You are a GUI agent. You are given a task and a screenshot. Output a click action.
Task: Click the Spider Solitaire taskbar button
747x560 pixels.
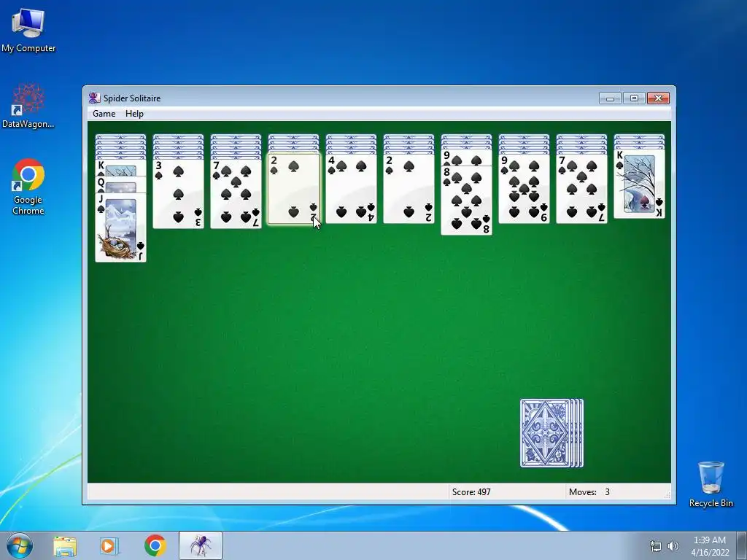point(201,545)
